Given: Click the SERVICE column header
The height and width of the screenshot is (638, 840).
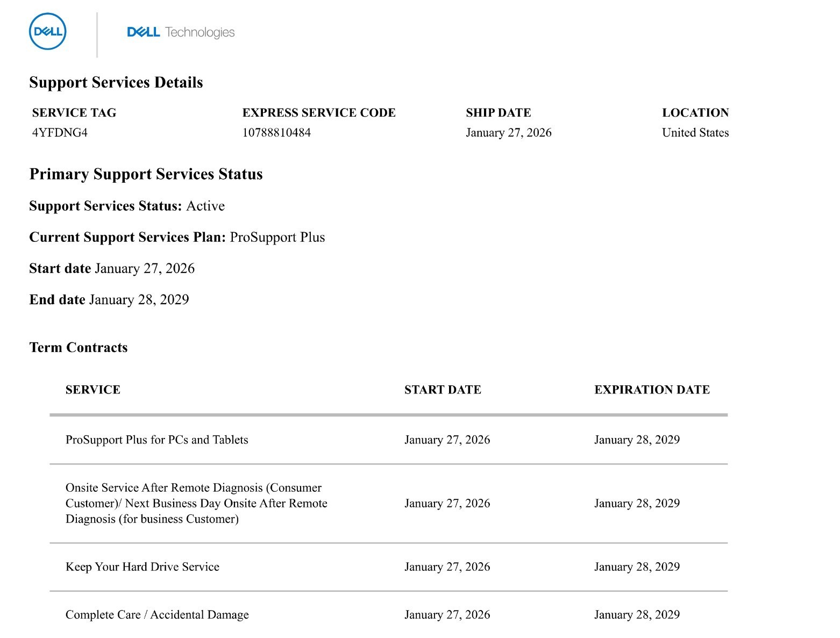Looking at the screenshot, I should [93, 390].
